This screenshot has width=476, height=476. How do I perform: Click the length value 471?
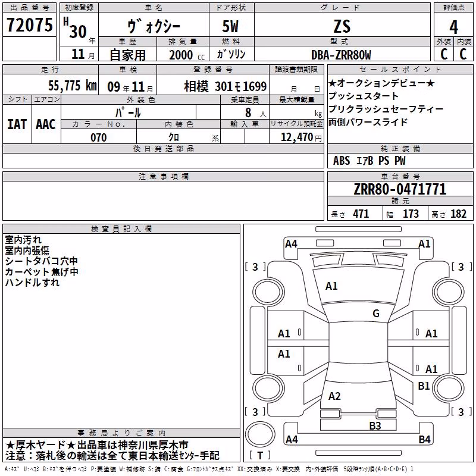(361, 214)
